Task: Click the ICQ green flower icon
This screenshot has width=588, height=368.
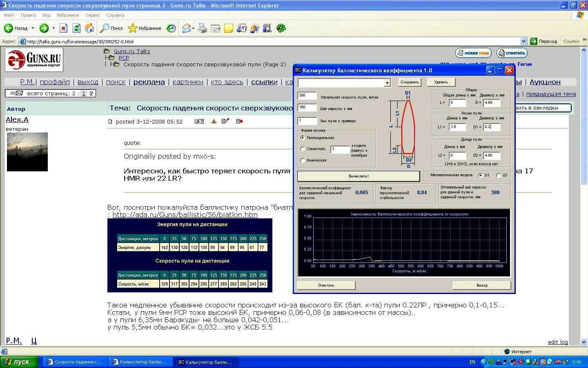Action: 281,28
